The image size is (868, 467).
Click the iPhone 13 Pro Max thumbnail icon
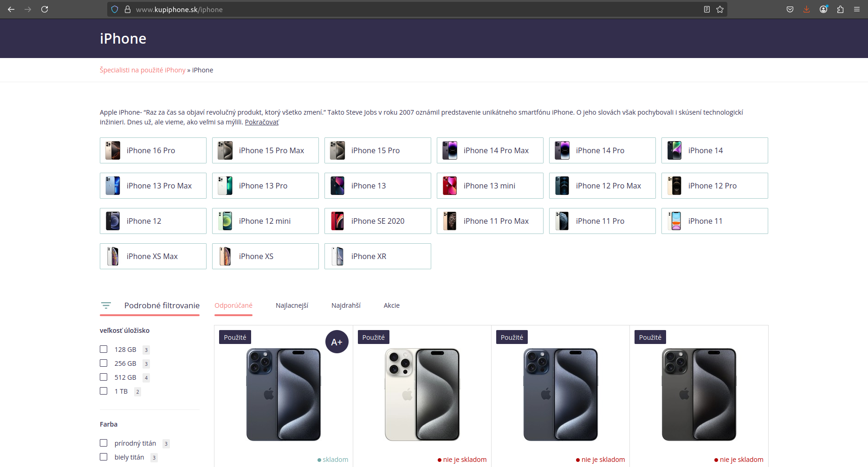click(x=113, y=186)
